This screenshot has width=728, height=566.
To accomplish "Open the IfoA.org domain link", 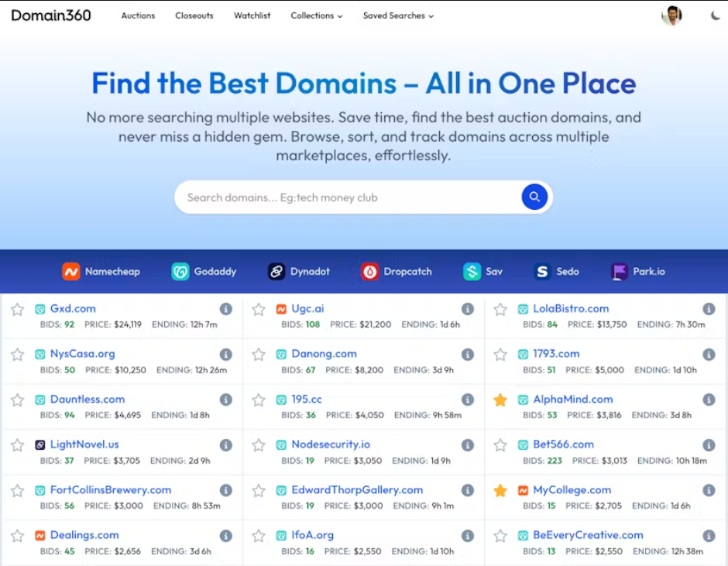I will (312, 535).
